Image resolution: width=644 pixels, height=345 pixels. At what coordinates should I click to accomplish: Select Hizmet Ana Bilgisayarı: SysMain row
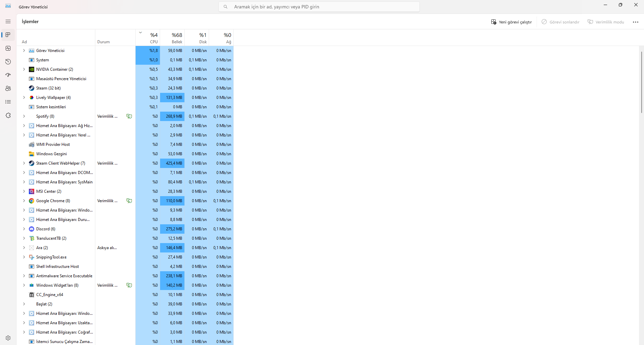click(x=125, y=182)
